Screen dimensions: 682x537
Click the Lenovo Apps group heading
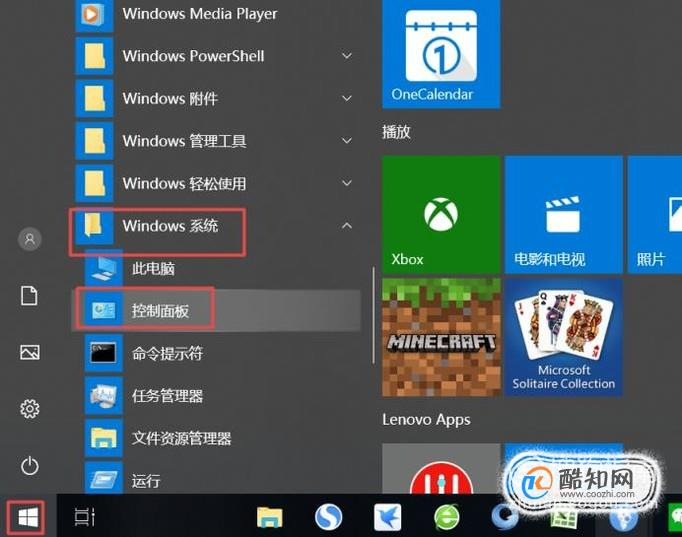(x=426, y=420)
